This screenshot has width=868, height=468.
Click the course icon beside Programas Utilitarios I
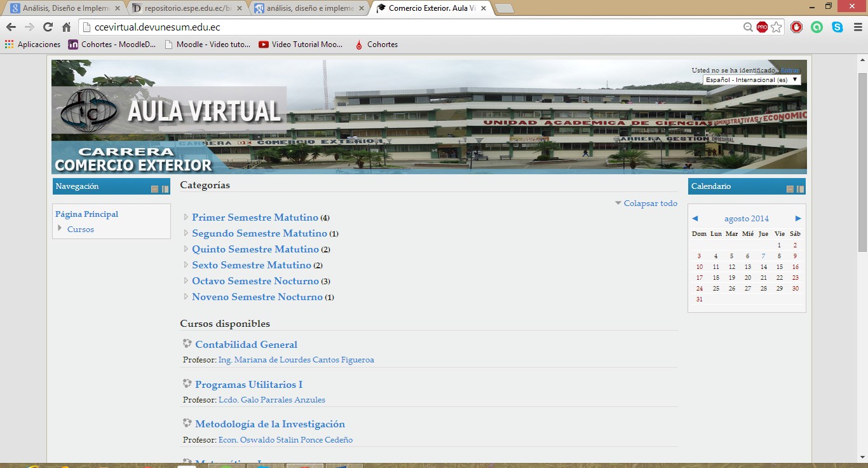[187, 383]
